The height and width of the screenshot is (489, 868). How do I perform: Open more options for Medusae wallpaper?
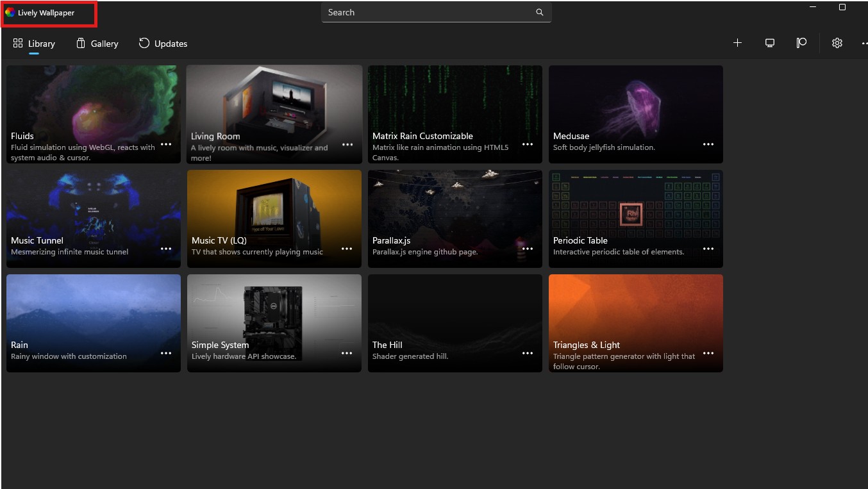coord(708,144)
